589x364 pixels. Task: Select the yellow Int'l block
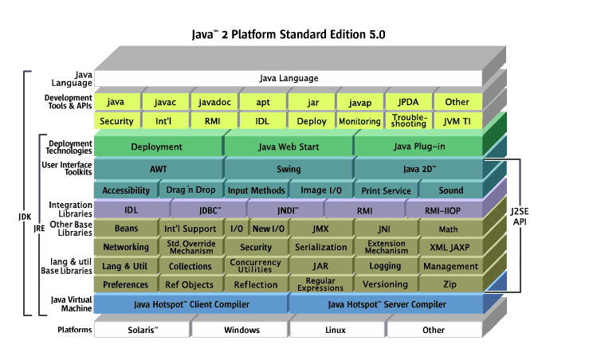tap(166, 121)
